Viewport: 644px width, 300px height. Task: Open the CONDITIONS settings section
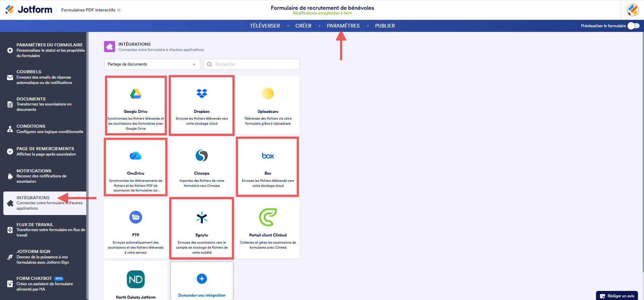pyautogui.click(x=45, y=129)
